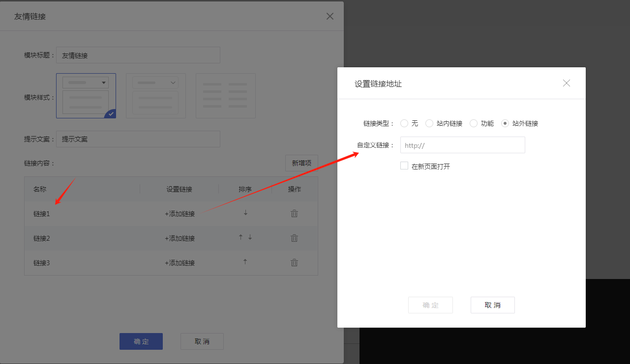Select the 站外链接 radio option
Image resolution: width=630 pixels, height=364 pixels.
click(x=505, y=123)
